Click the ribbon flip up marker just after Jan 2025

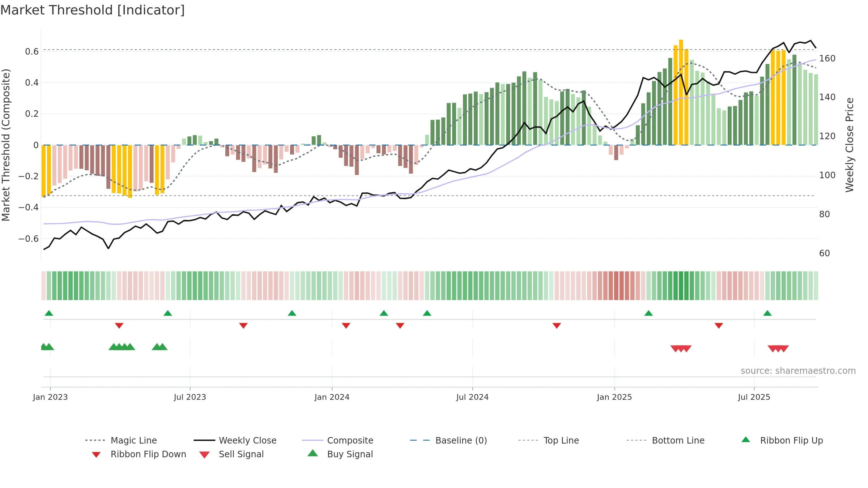tap(648, 313)
